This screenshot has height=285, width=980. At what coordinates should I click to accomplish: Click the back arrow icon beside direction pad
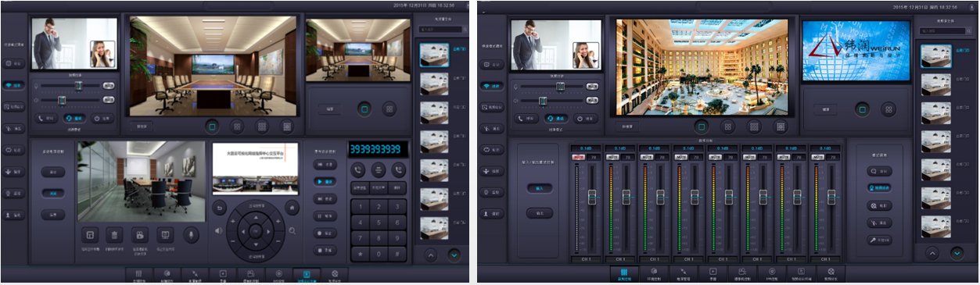click(220, 208)
